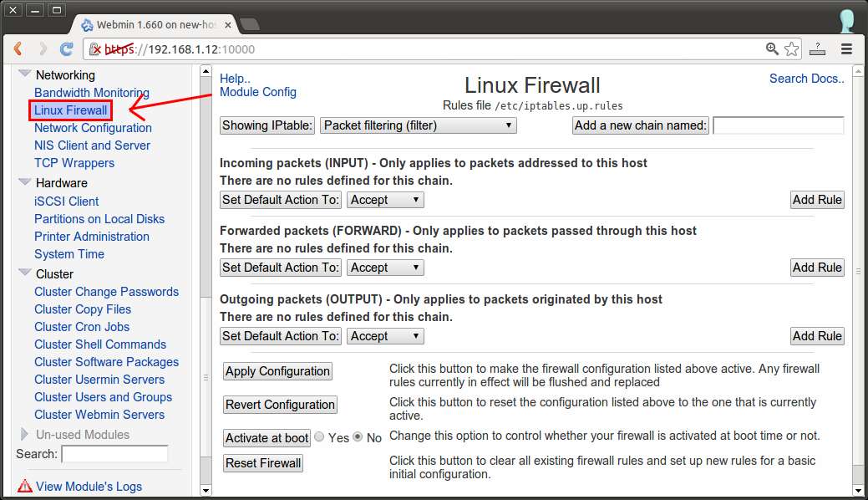Open Network Configuration module
868x500 pixels.
point(93,127)
